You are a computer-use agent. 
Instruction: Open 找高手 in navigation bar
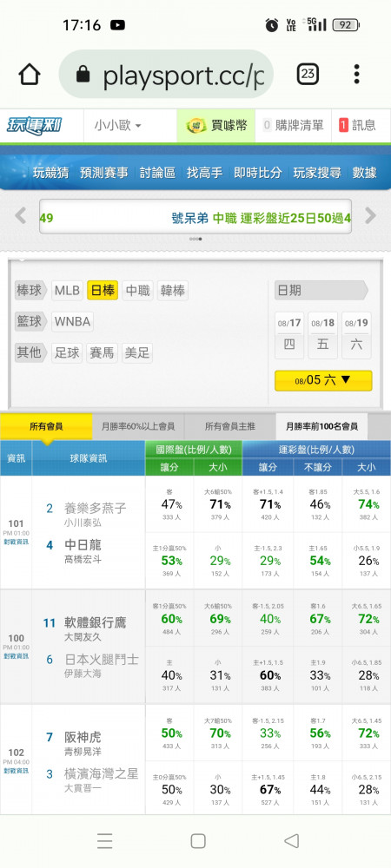(205, 173)
